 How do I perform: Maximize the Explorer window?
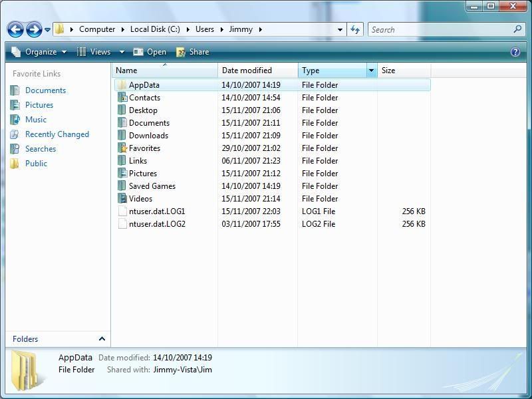pyautogui.click(x=491, y=6)
